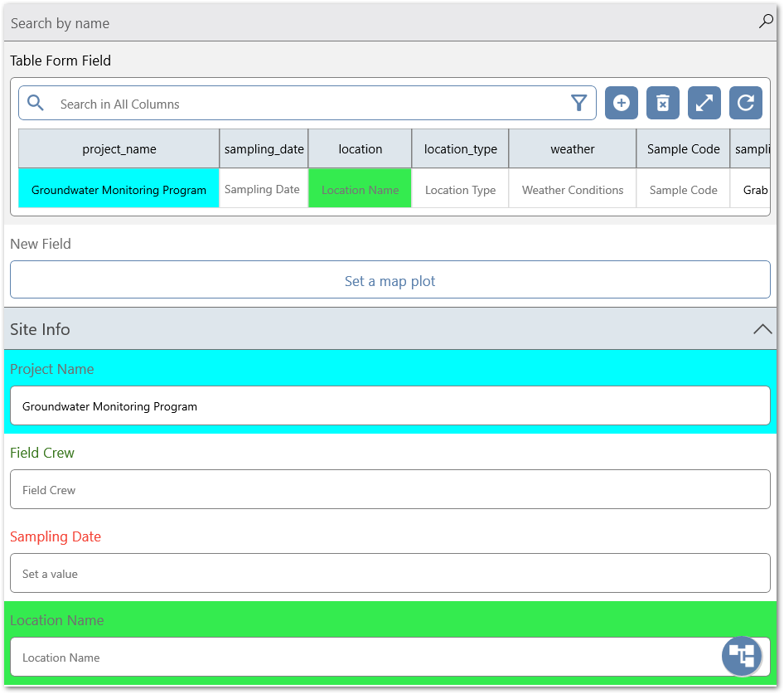Viewport: 784px width, 694px height.
Task: Set a value in Sampling Date field
Action: pos(390,574)
